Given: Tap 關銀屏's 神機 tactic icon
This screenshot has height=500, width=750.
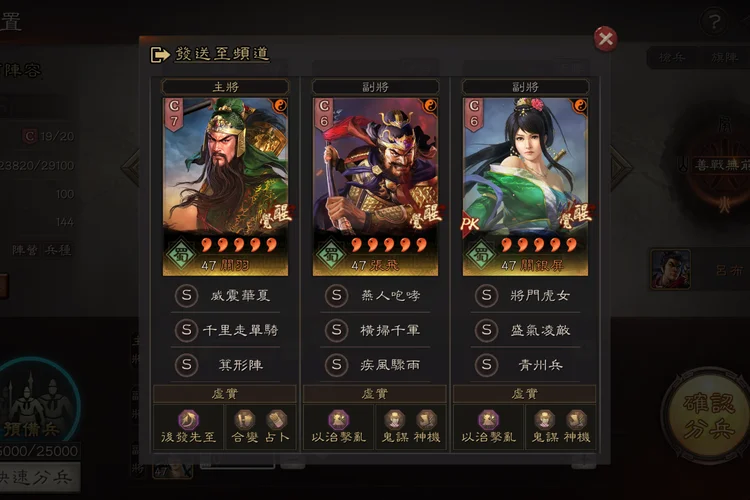Looking at the screenshot, I should [576, 420].
